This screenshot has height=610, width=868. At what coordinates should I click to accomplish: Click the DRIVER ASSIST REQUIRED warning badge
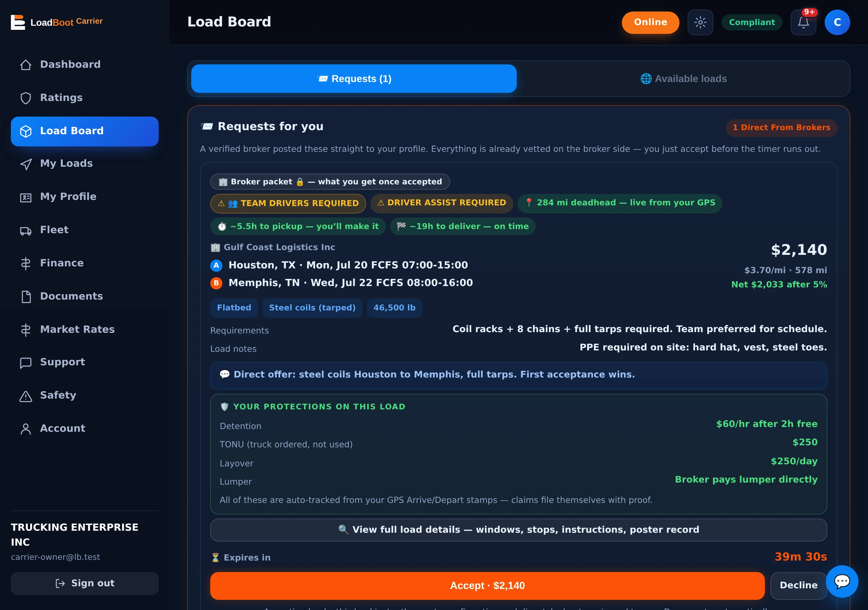tap(441, 203)
